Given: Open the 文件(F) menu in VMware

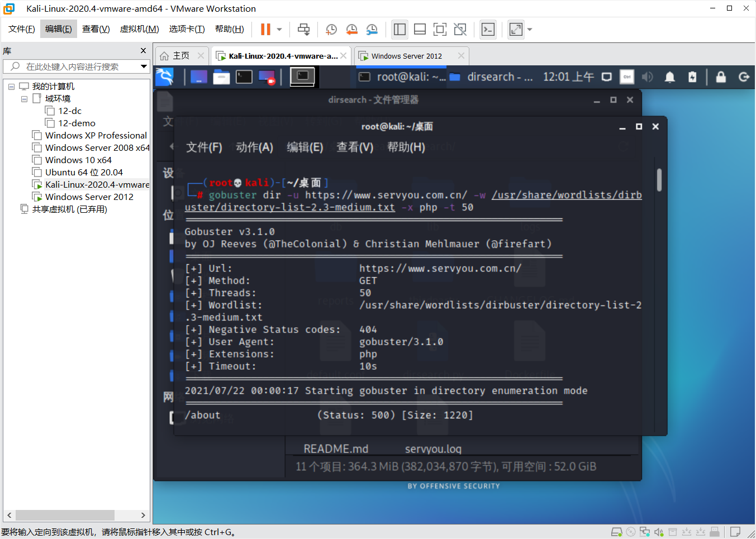Looking at the screenshot, I should tap(21, 29).
